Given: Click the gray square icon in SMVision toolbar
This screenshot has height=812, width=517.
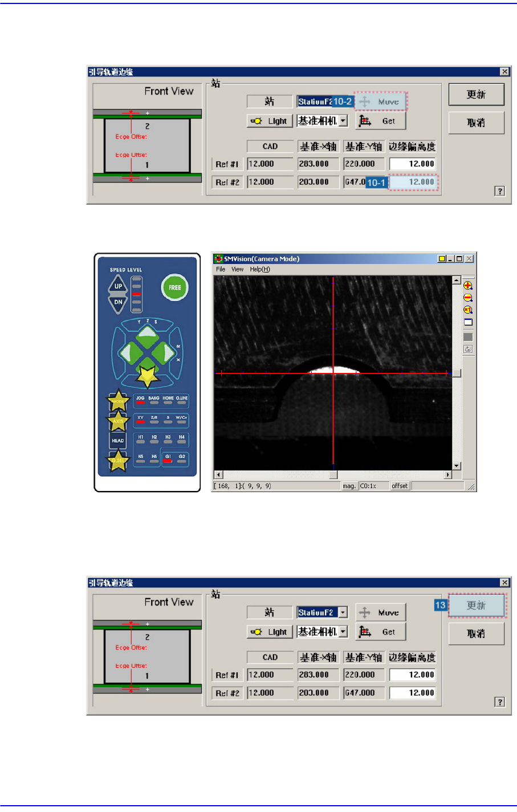Looking at the screenshot, I should point(468,337).
